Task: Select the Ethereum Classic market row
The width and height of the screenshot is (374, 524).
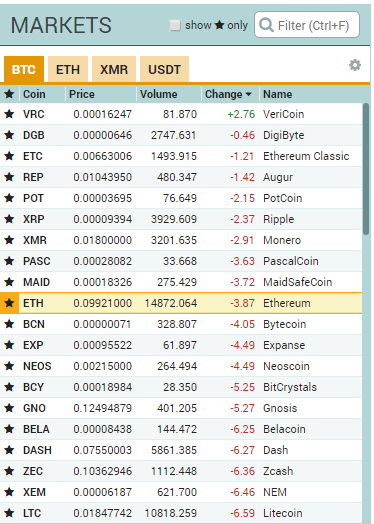Action: pyautogui.click(x=181, y=156)
